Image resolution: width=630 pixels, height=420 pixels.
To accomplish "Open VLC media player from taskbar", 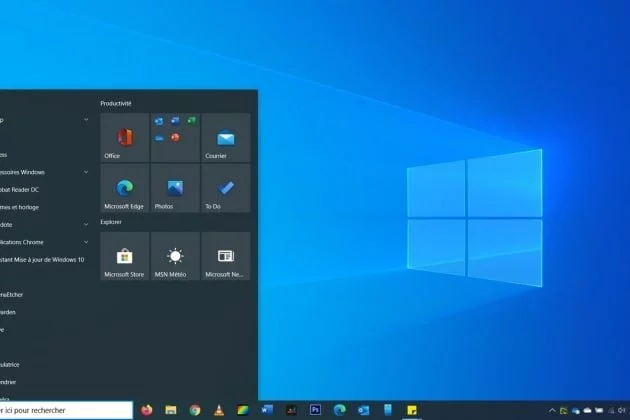I will coord(218,410).
